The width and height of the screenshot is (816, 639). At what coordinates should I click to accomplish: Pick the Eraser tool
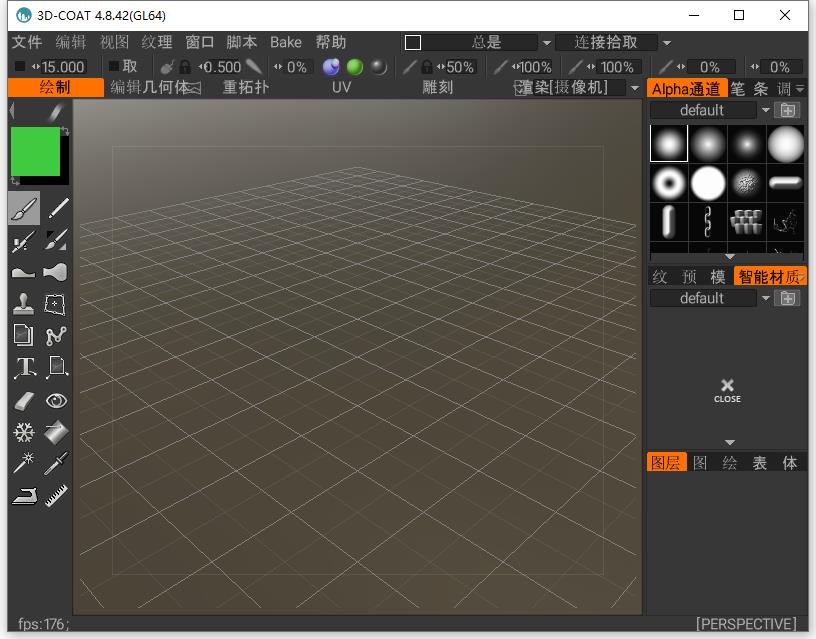tap(23, 400)
